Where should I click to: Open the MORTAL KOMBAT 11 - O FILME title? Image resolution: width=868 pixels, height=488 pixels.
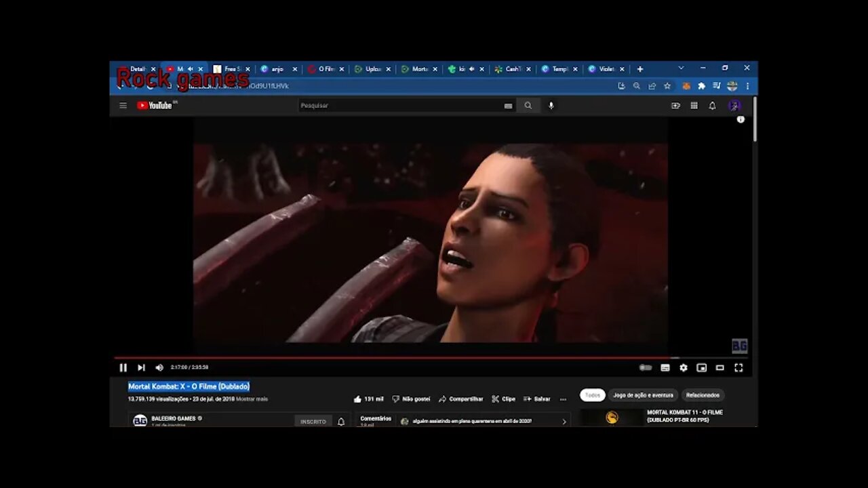pyautogui.click(x=685, y=416)
